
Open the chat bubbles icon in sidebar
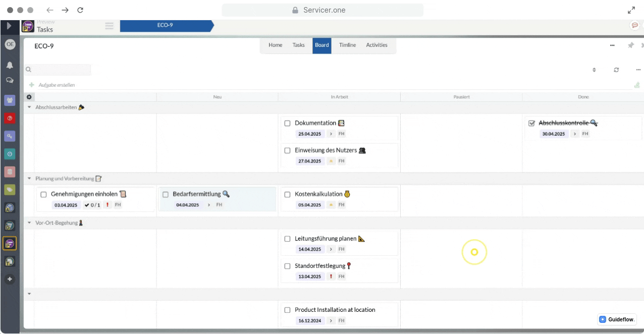pos(10,80)
